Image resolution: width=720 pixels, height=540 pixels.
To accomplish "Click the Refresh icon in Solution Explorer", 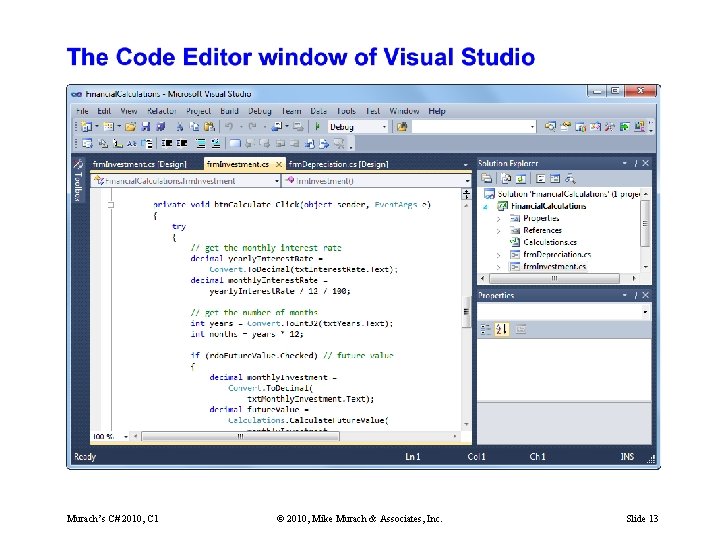I will (521, 179).
